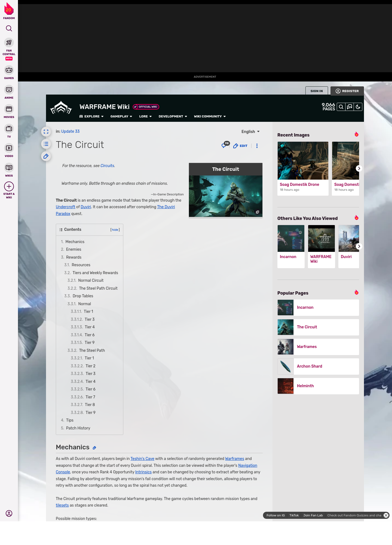Expand the Gameplay menu
The height and width of the screenshot is (545, 392).
pyautogui.click(x=121, y=116)
